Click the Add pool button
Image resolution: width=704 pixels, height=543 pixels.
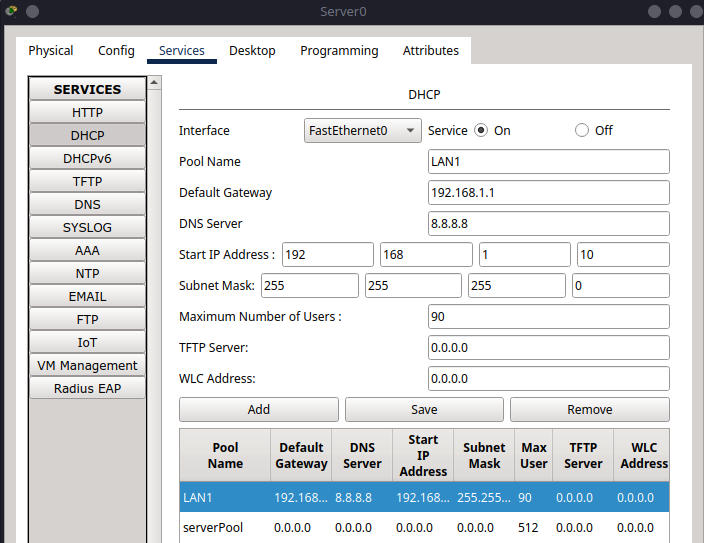[258, 409]
